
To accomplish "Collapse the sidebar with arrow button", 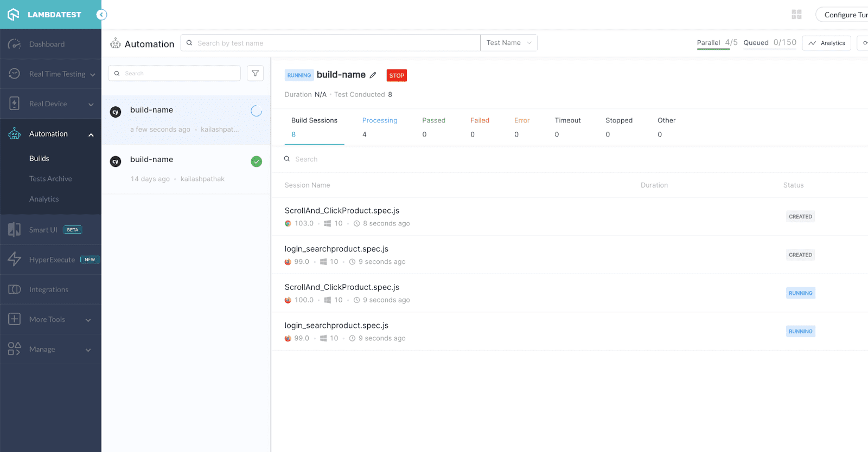I will click(101, 15).
